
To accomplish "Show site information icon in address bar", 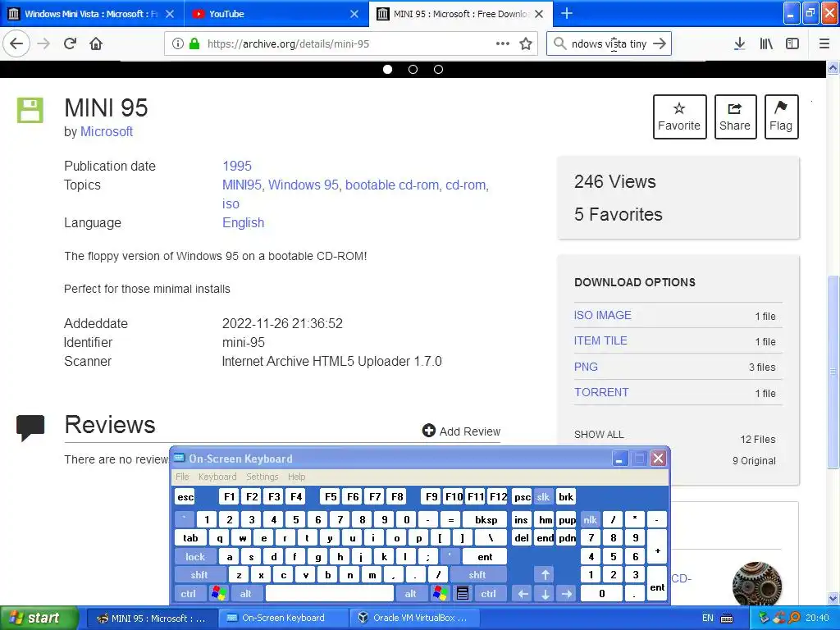I will [x=178, y=44].
